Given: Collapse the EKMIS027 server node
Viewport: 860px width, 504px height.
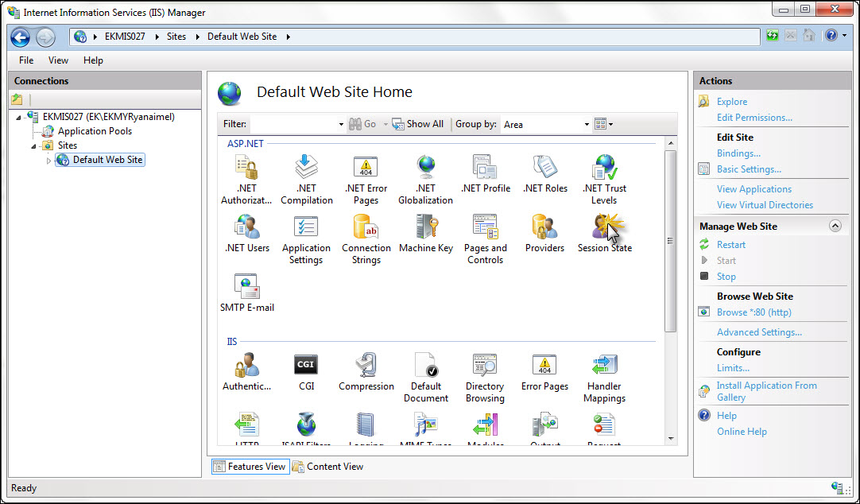Looking at the screenshot, I should 18,117.
